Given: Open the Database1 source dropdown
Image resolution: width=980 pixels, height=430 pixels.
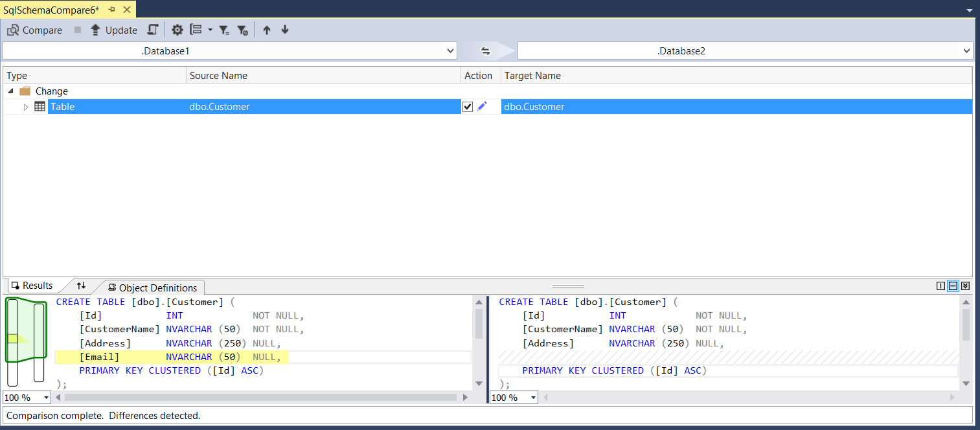Looking at the screenshot, I should [451, 51].
